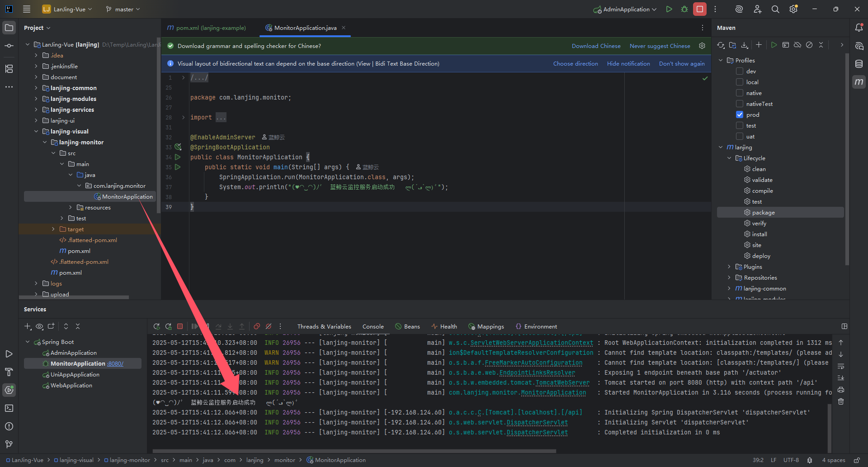This screenshot has width=868, height=467.
Task: Open the main hamburger menu
Action: 27,9
